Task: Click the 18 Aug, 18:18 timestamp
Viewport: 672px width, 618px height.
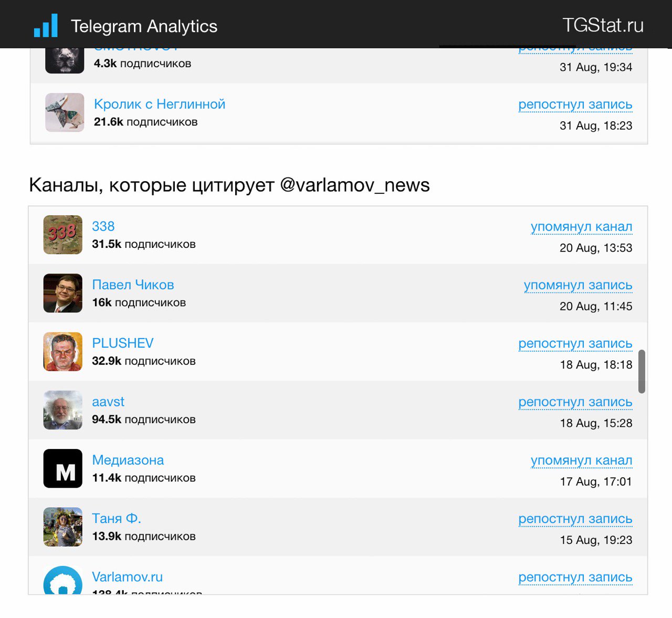Action: click(x=596, y=364)
